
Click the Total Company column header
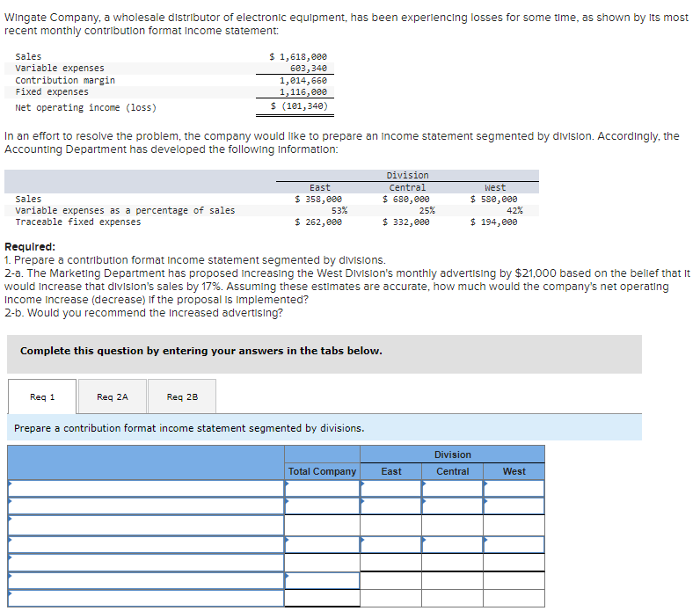[x=323, y=471]
